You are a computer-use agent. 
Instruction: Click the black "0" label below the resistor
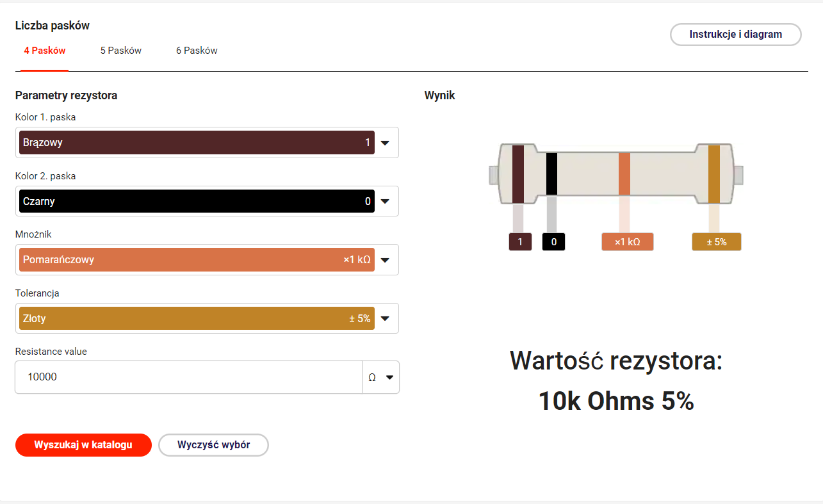[553, 241]
